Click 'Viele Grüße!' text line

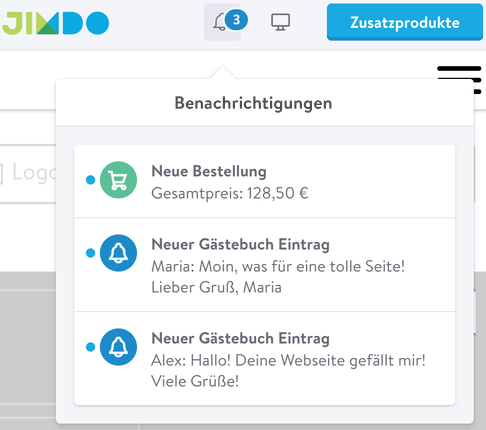[195, 381]
